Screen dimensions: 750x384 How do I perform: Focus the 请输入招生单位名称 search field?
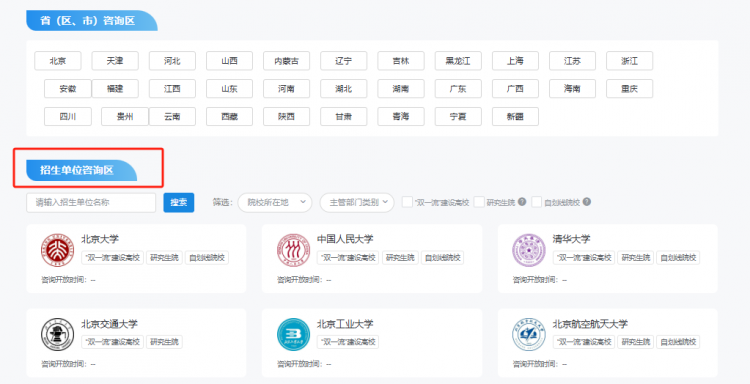(x=91, y=202)
